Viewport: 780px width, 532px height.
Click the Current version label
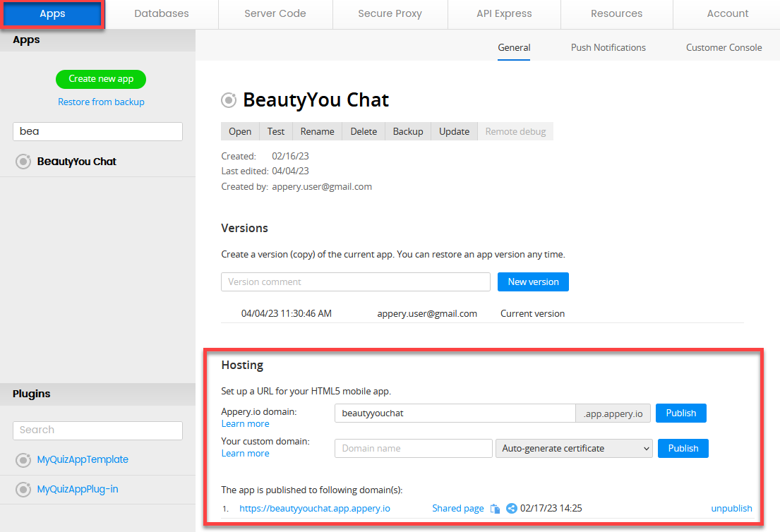click(x=532, y=314)
